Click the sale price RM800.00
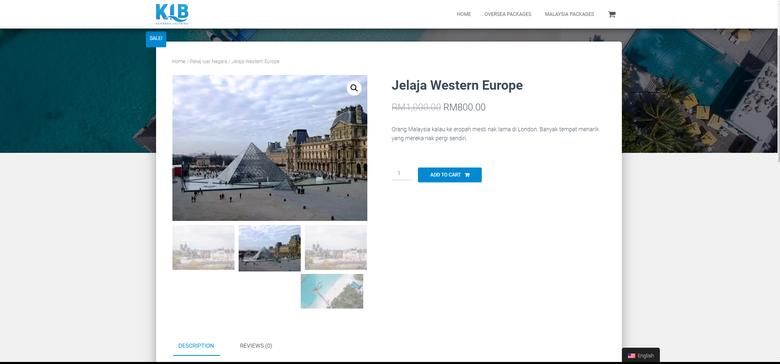 click(x=464, y=107)
